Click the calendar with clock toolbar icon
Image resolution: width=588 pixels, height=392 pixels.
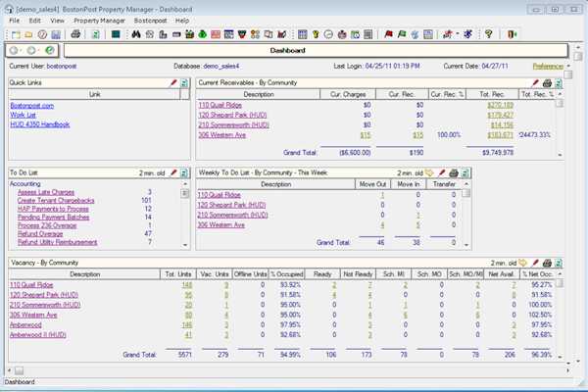click(355, 34)
